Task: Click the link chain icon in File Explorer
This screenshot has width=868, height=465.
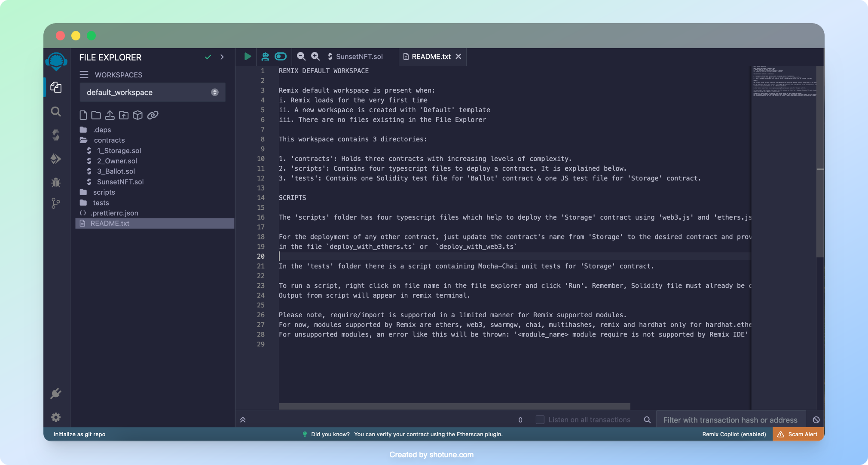Action: (x=153, y=115)
